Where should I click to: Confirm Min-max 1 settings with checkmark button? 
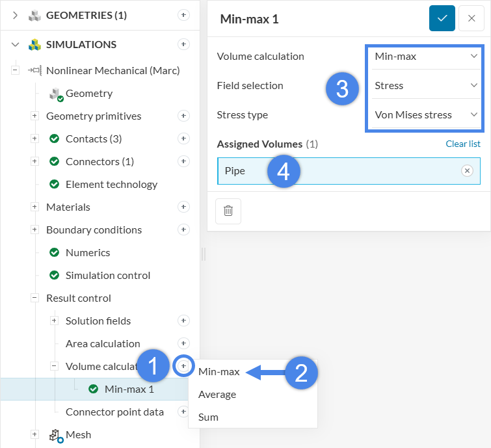tap(442, 18)
